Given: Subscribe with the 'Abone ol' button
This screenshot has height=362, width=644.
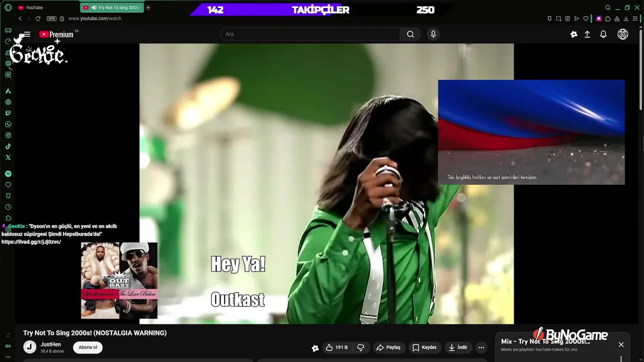Looking at the screenshot, I should 88,347.
